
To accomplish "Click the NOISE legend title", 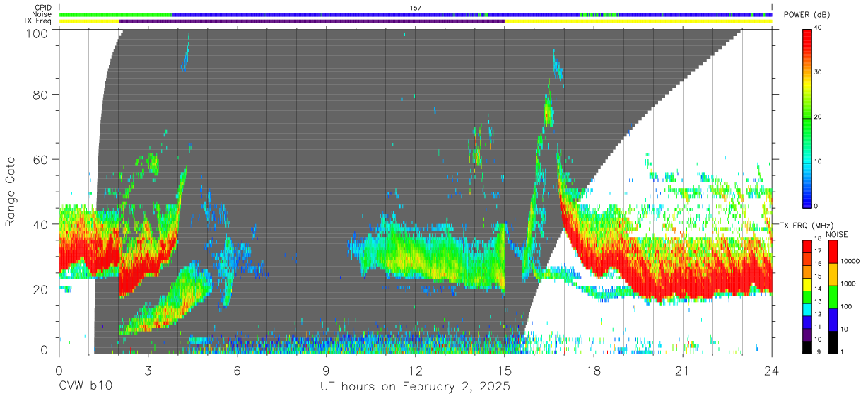I will click(836, 234).
